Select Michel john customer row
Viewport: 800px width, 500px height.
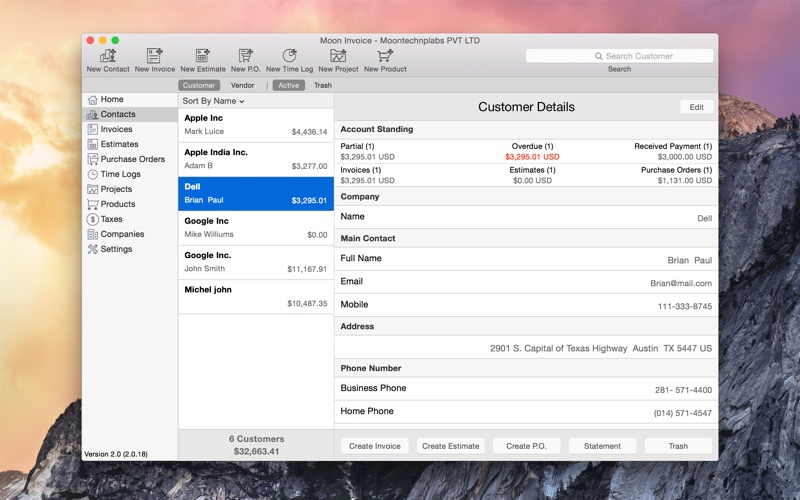pos(256,296)
